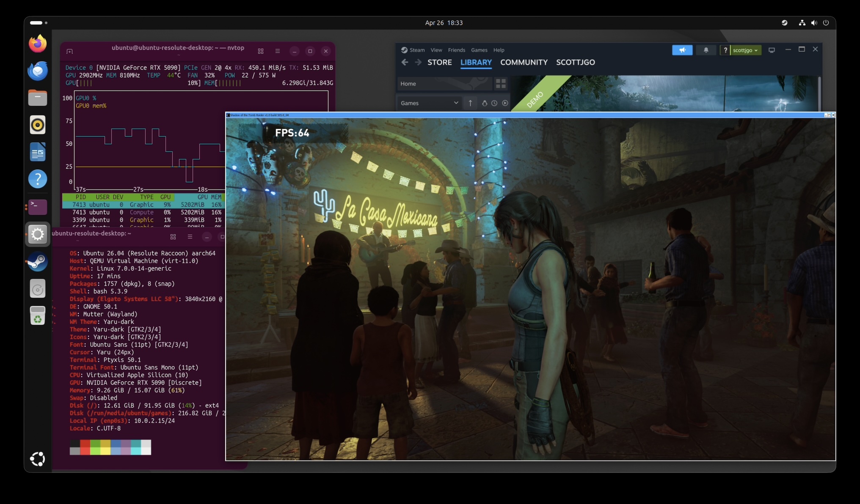Click the Steam tray icon in top bar

click(784, 23)
